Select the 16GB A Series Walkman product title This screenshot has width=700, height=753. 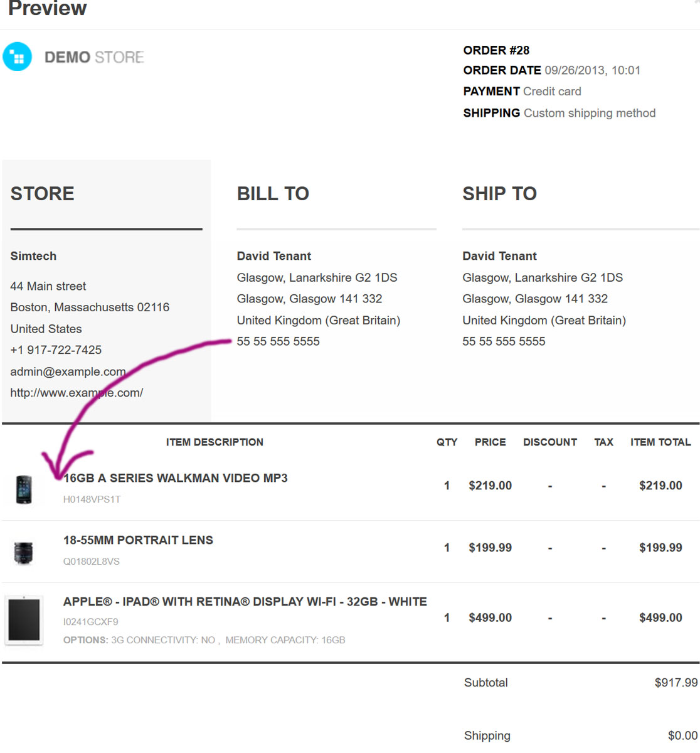point(176,478)
